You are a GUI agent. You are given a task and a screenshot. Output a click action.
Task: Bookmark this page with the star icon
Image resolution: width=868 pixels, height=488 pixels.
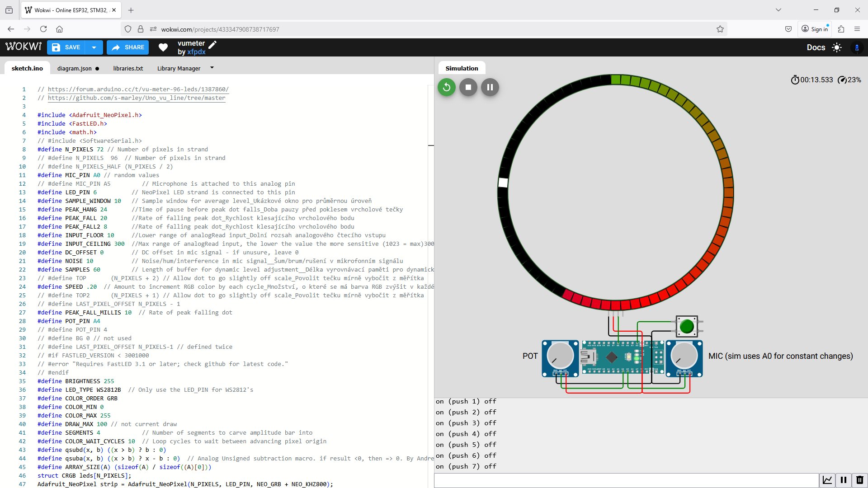pos(720,29)
